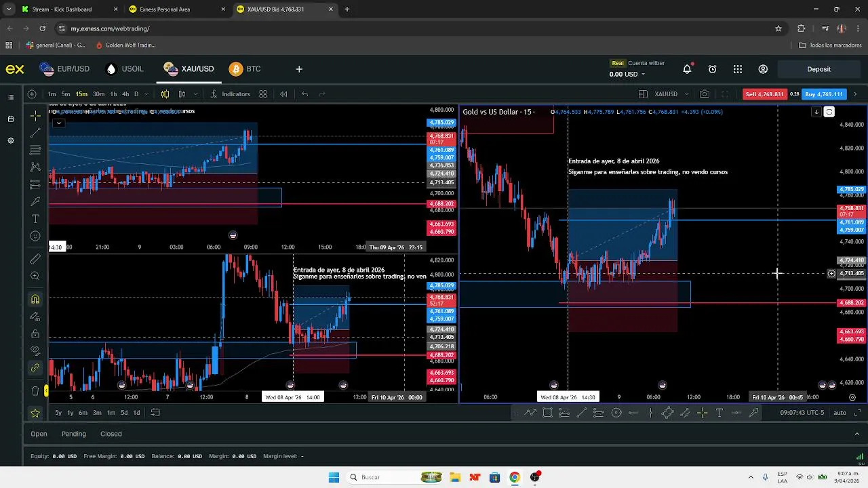
Task: Toggle drawings sync link icon
Action: coord(35,368)
